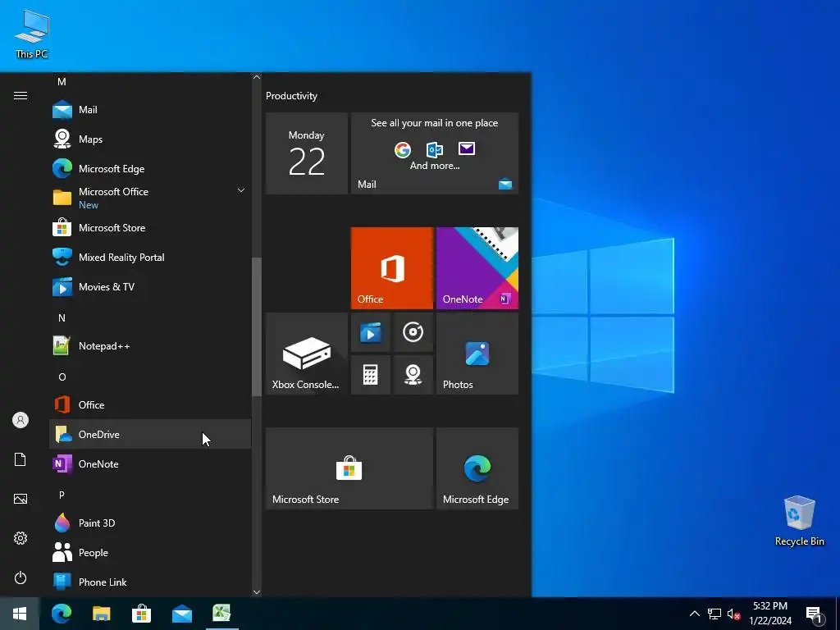Expand the Microsoft Office folder chevron
Viewport: 840px width, 630px height.
point(241,190)
